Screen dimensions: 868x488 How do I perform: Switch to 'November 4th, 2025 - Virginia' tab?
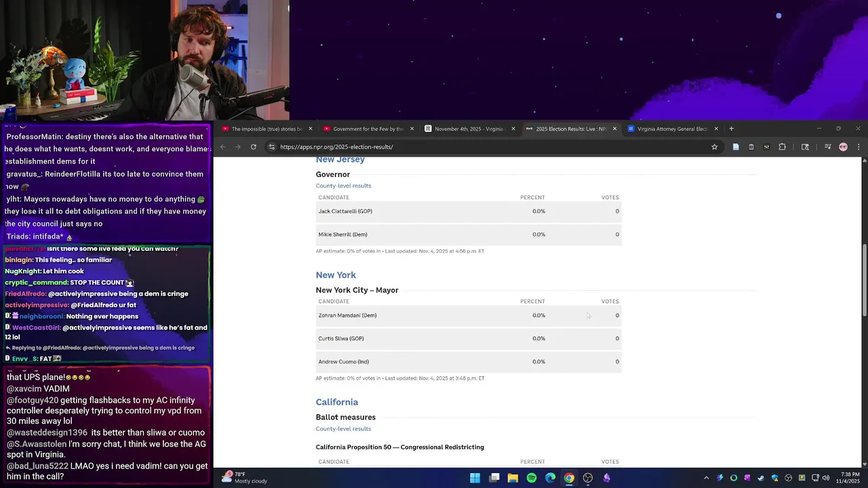click(x=469, y=129)
